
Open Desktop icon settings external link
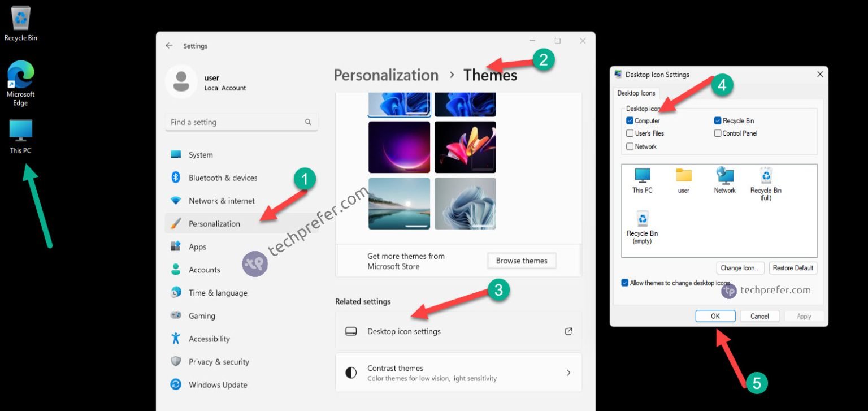point(568,331)
